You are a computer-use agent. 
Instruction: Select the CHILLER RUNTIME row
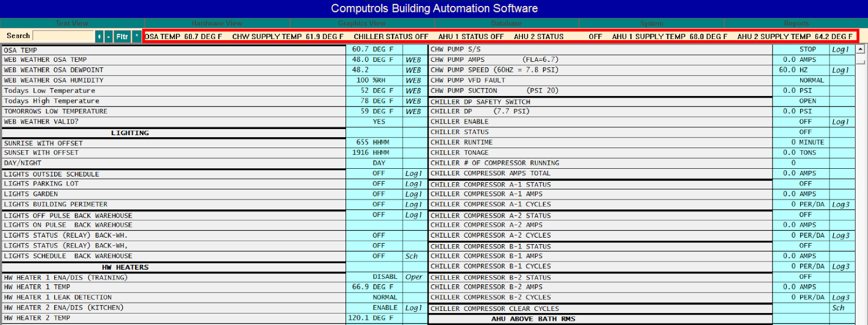coord(600,142)
